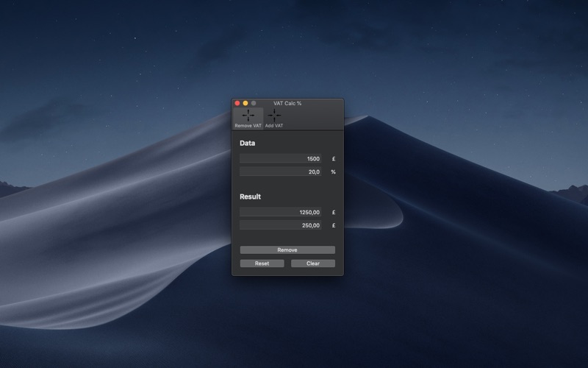
Task: Click the £ label beside 1250,00
Action: [x=334, y=213]
